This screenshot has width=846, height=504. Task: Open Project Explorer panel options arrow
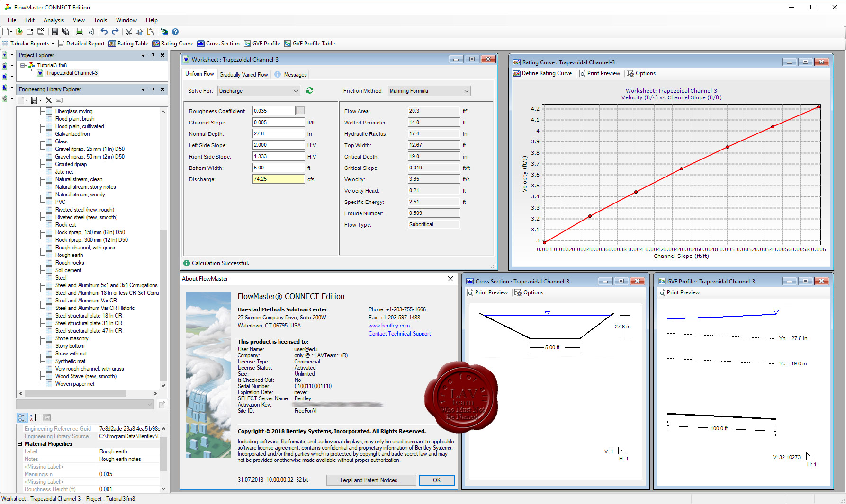(x=143, y=55)
